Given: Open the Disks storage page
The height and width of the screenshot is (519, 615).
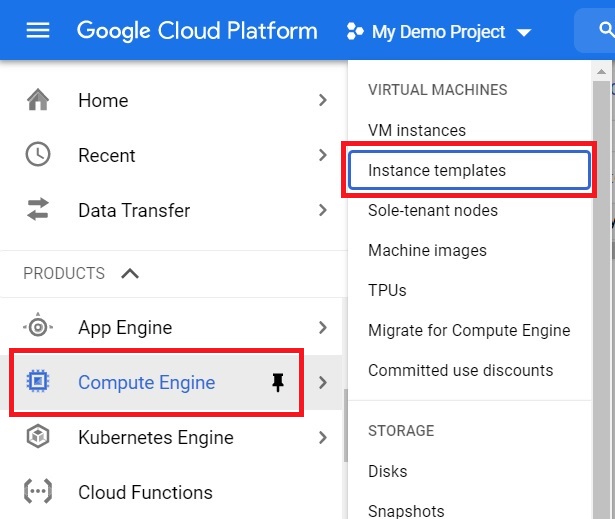Looking at the screenshot, I should (x=388, y=471).
